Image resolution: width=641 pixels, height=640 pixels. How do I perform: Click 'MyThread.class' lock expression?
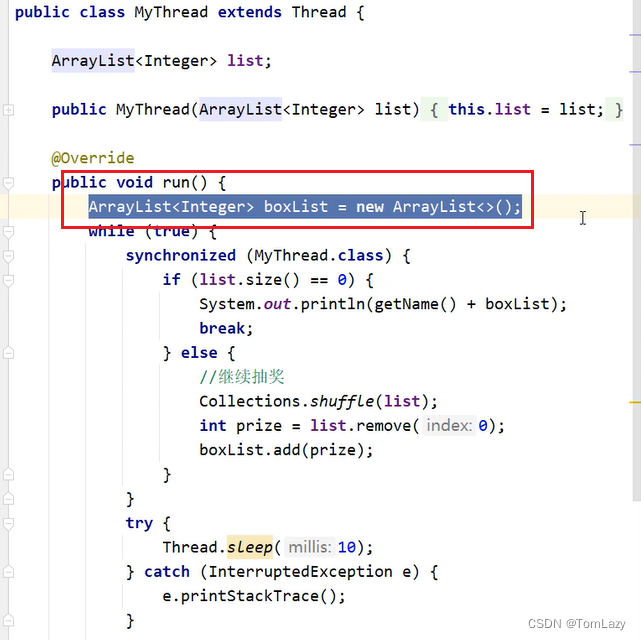pyautogui.click(x=319, y=255)
